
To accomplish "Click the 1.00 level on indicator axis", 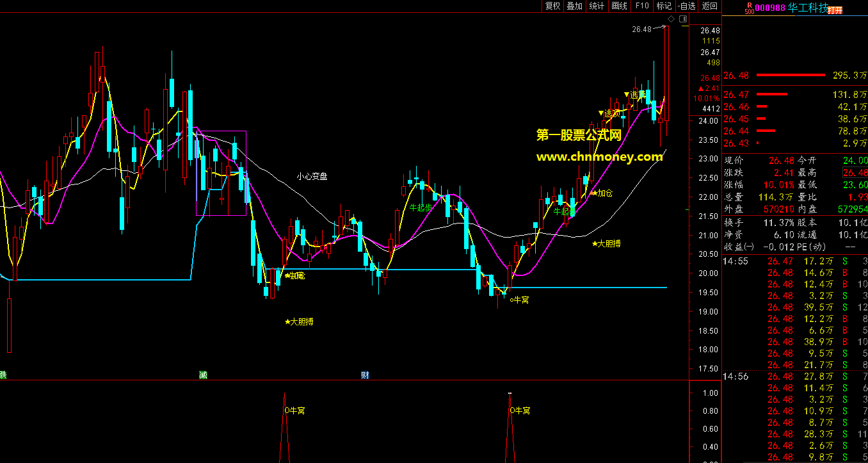I will click(711, 393).
